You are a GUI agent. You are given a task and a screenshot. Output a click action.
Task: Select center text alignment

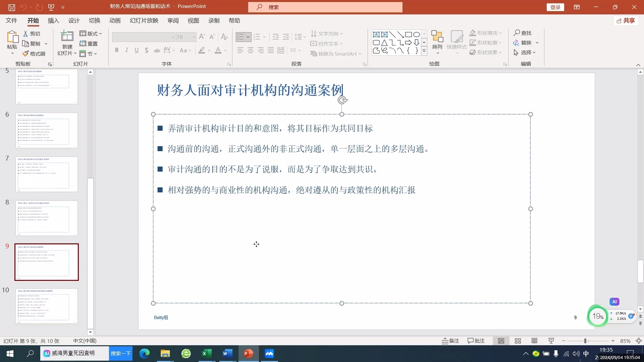pos(251,50)
